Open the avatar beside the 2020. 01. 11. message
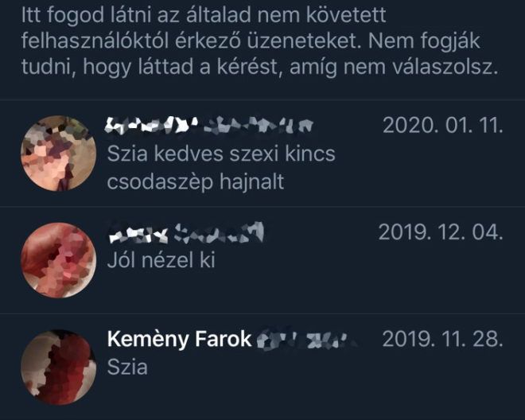 58,154
